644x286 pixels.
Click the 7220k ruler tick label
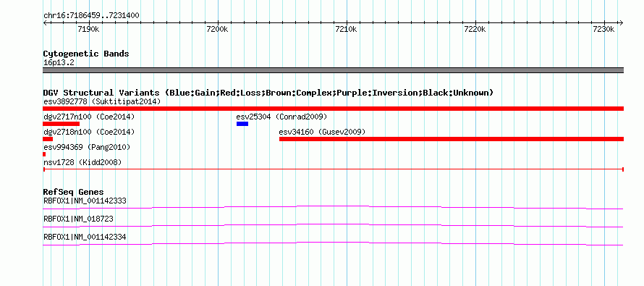(475, 29)
